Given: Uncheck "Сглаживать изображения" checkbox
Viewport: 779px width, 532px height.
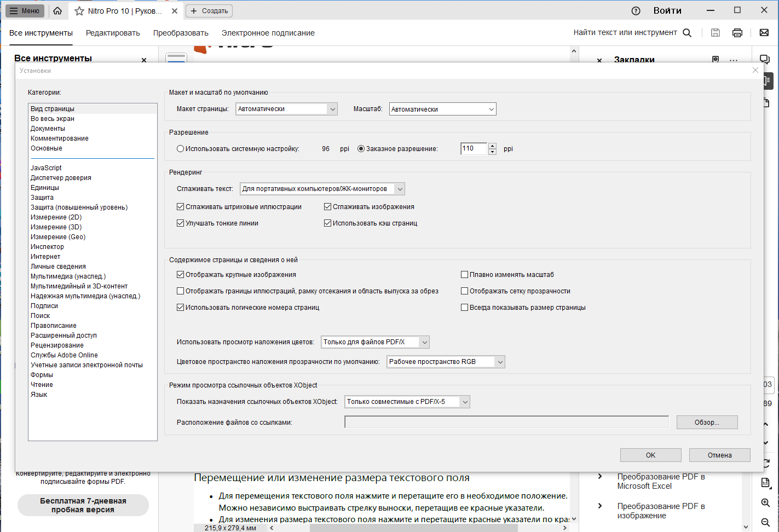Looking at the screenshot, I should 327,207.
